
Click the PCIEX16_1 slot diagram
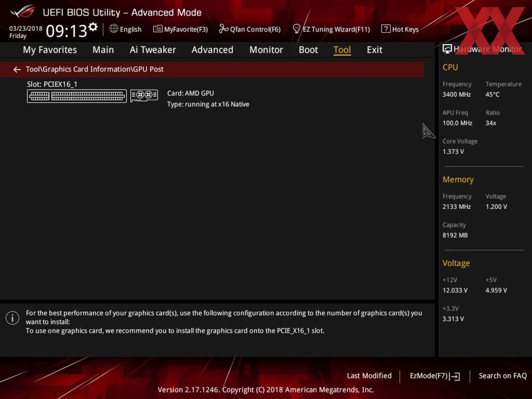tap(77, 96)
